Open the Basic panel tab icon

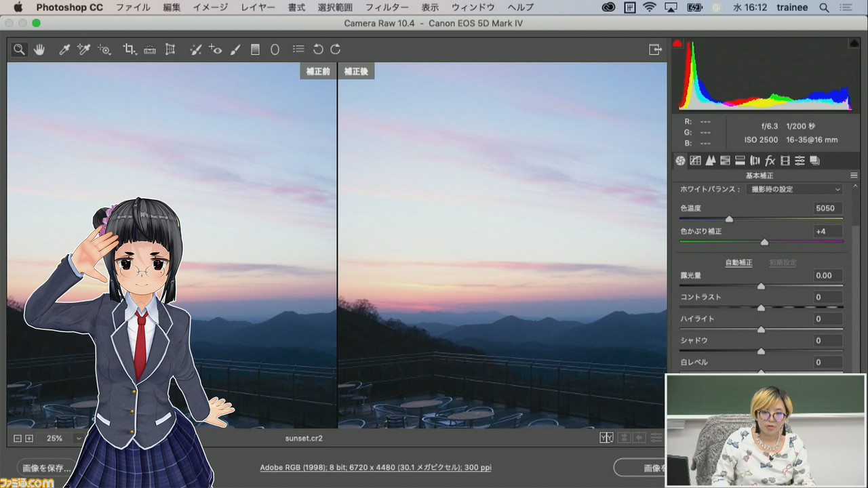[680, 161]
